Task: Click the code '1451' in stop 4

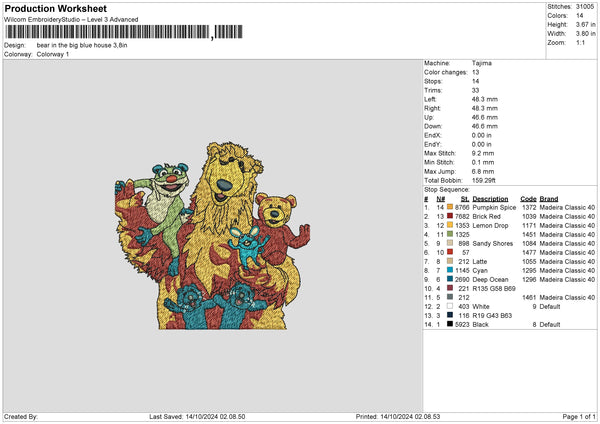Action: pyautogui.click(x=529, y=235)
